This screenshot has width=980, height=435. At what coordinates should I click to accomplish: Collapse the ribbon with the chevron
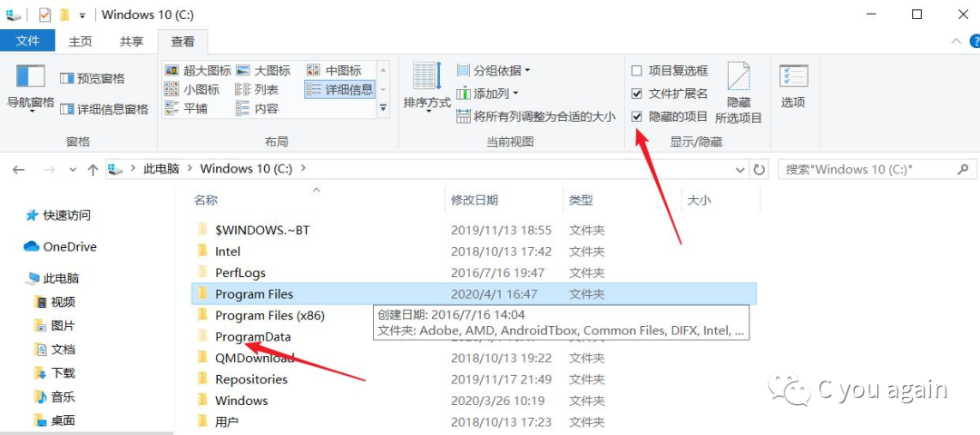point(955,41)
